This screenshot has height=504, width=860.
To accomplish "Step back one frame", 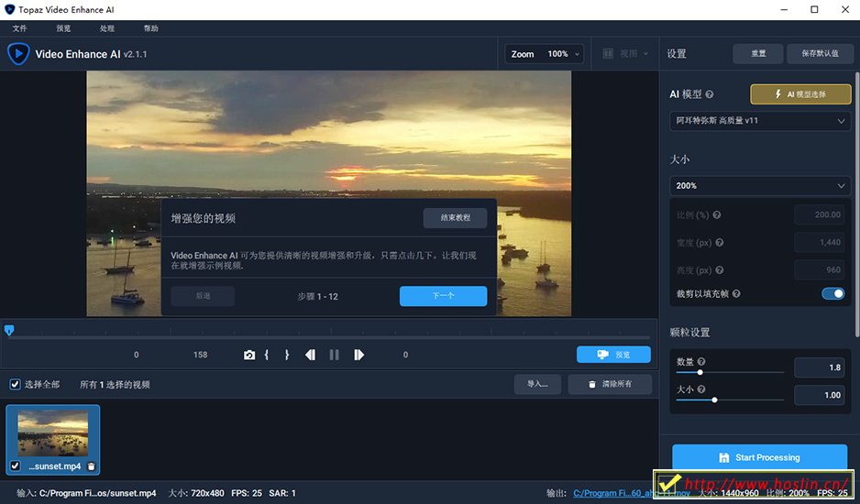I will click(x=310, y=355).
